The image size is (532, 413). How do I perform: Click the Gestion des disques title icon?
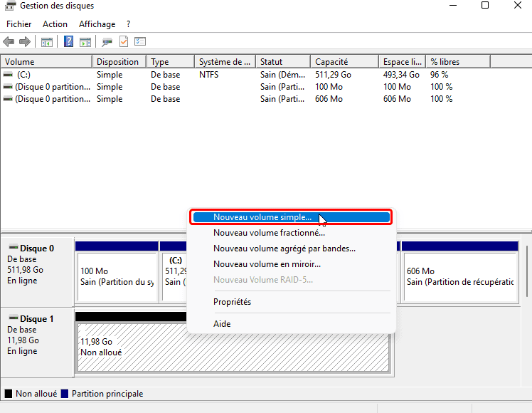point(10,6)
